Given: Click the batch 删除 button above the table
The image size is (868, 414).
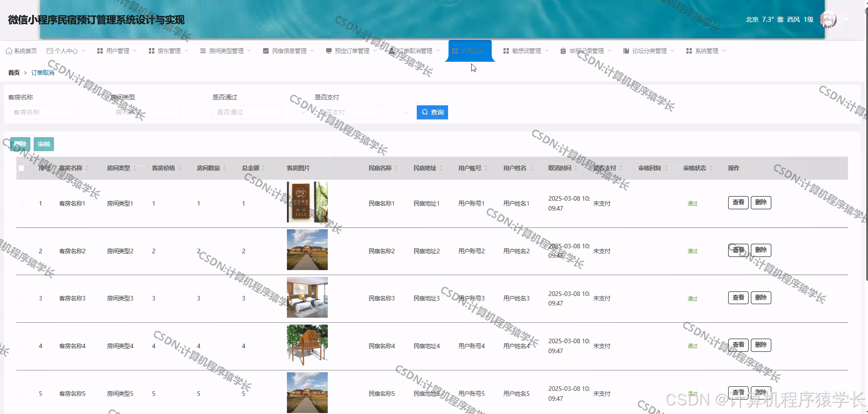Looking at the screenshot, I should [x=20, y=144].
